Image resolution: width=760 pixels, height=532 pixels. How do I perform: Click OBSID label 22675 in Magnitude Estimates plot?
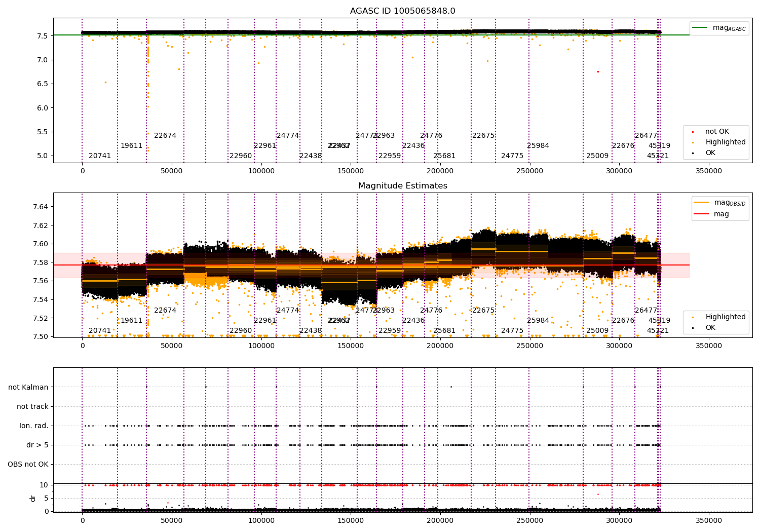point(483,311)
